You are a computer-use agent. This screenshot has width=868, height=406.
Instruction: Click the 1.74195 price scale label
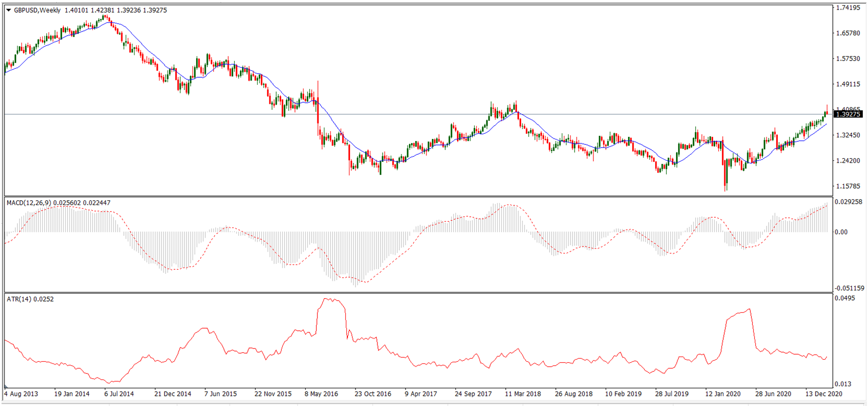[848, 8]
